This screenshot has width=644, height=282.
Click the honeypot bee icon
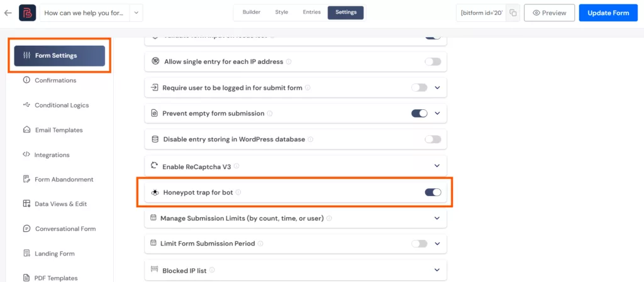coord(155,192)
